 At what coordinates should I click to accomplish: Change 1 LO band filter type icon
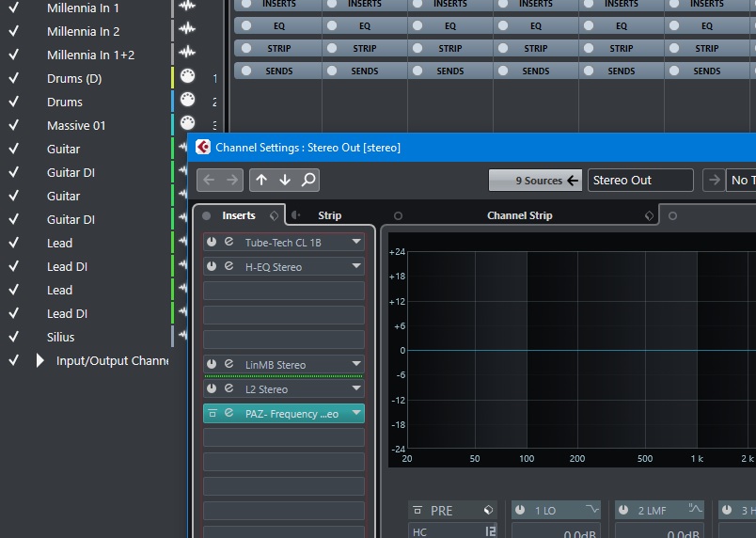[591, 510]
